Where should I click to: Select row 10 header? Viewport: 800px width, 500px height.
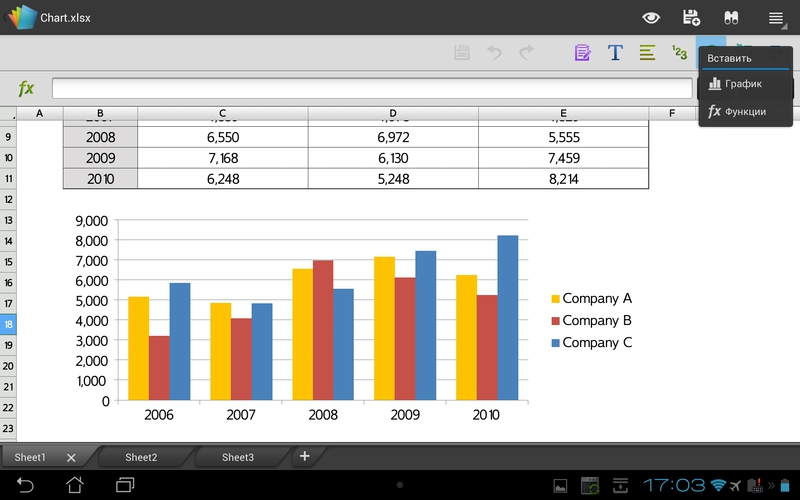click(8, 158)
